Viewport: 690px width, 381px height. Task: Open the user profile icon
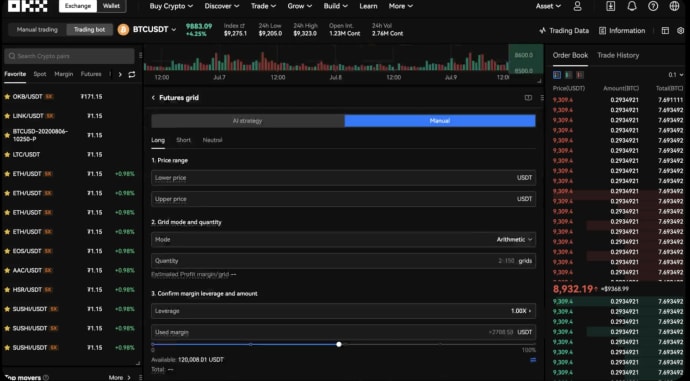click(577, 6)
